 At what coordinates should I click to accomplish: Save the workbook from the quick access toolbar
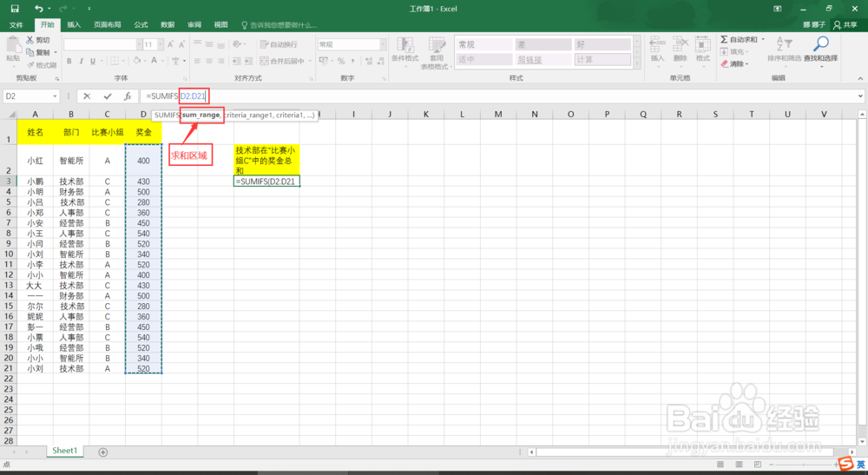coord(15,9)
